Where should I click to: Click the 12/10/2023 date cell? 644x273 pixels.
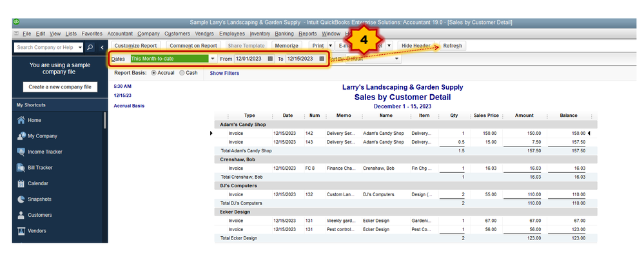click(x=284, y=168)
